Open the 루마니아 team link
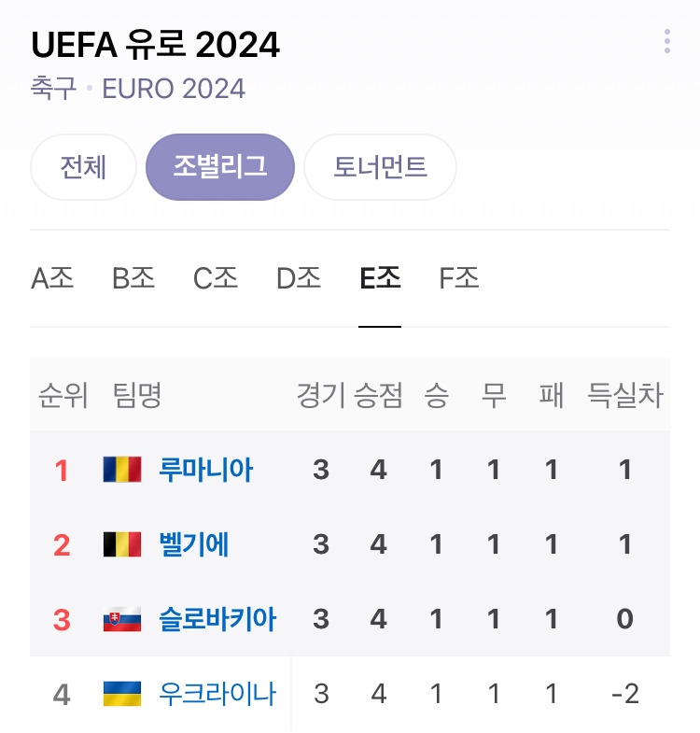Image resolution: width=700 pixels, height=733 pixels. click(206, 470)
